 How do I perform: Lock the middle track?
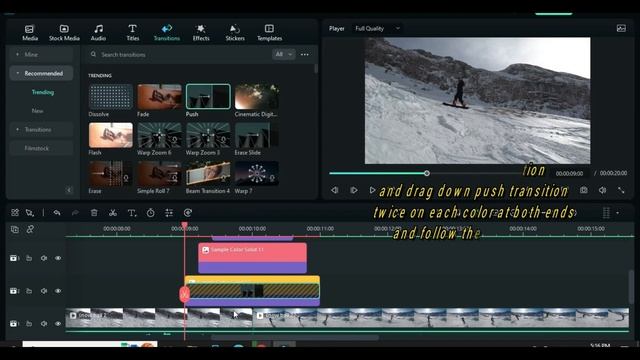[x=29, y=291]
